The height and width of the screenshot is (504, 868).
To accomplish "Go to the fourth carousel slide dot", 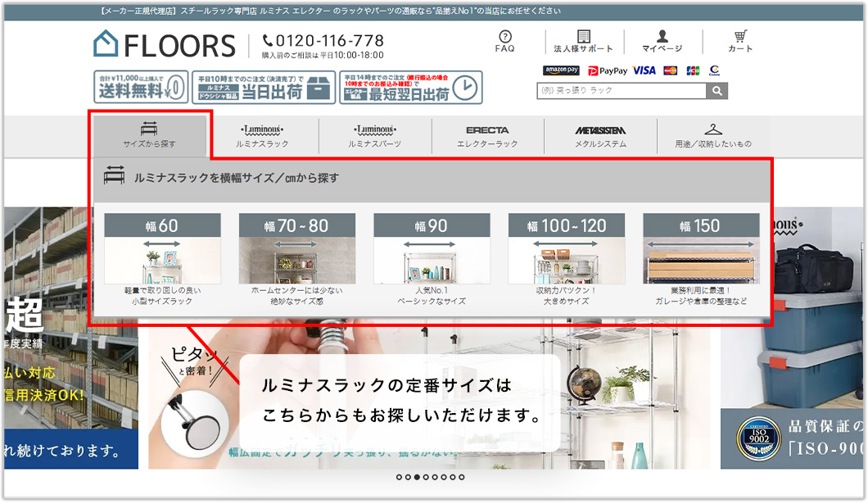I will 426,477.
